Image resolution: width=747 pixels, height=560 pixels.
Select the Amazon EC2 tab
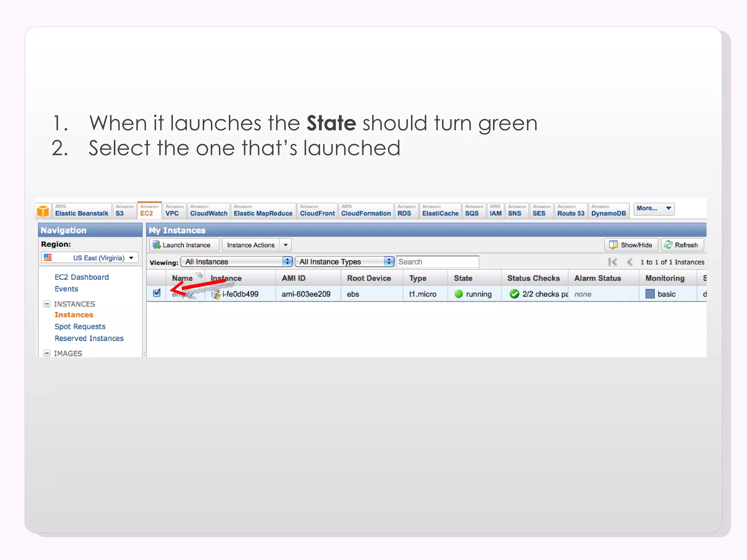pos(150,210)
